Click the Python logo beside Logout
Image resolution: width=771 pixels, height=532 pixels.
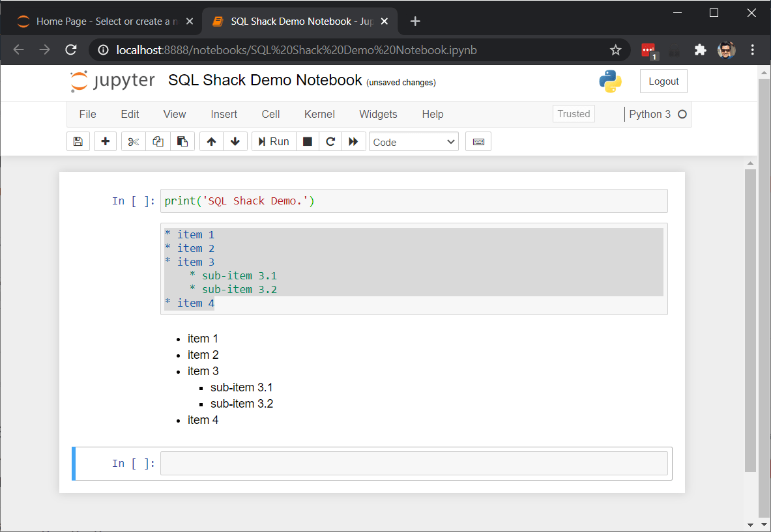[x=611, y=81]
